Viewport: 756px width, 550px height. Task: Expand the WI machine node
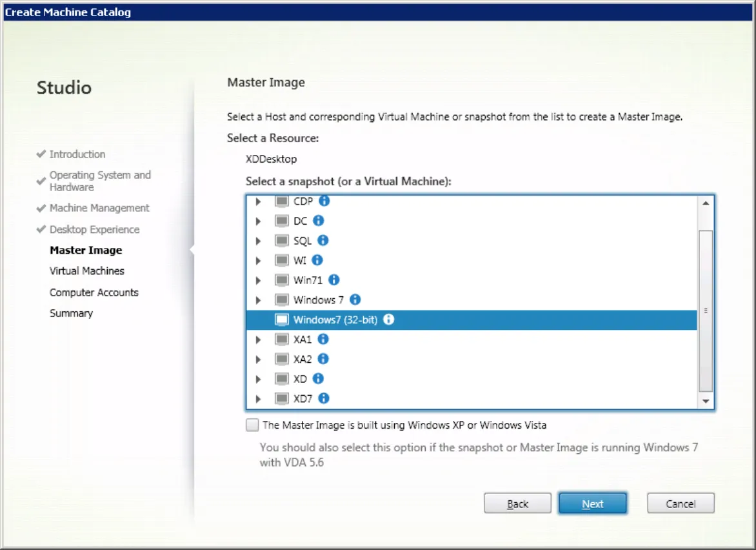click(x=259, y=261)
